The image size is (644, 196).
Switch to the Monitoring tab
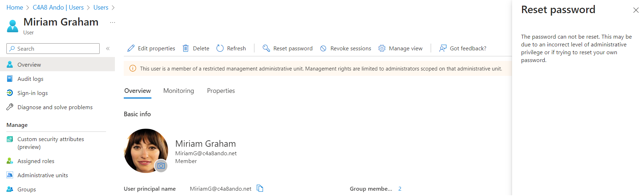tap(178, 91)
